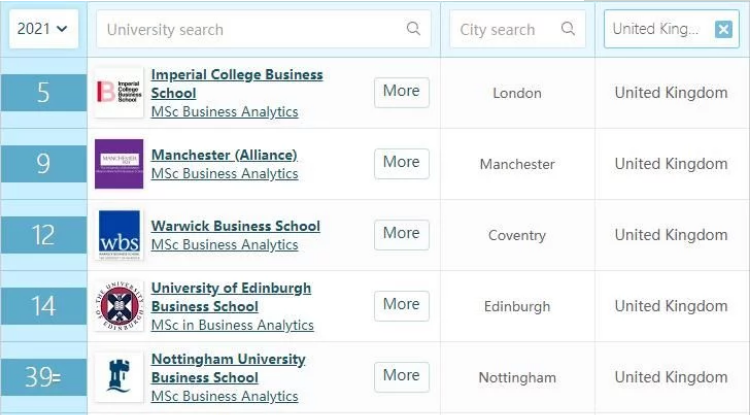Screen dimensions: 753x415
Task: Expand More for Imperial College row
Action: tap(401, 92)
